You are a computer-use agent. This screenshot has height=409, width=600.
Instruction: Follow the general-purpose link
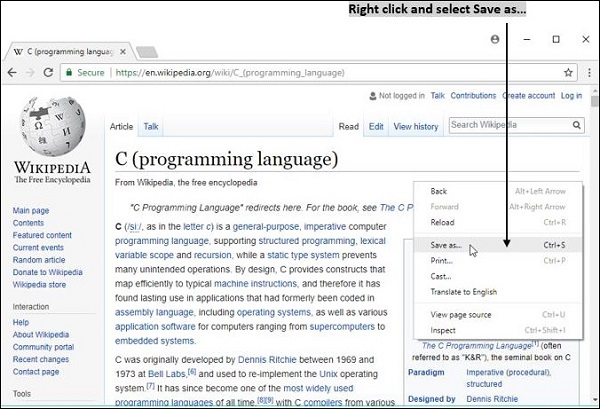[266, 226]
